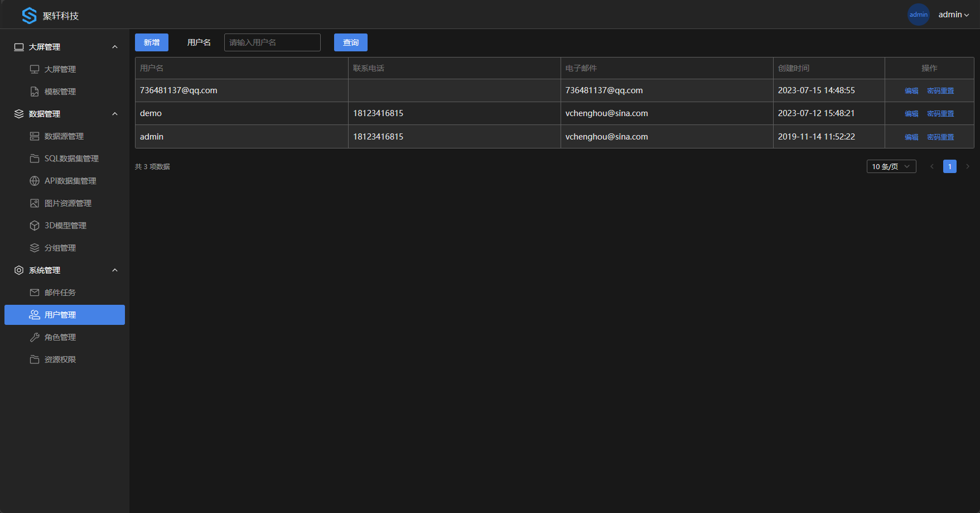Open 模板管理 menu item

65,92
